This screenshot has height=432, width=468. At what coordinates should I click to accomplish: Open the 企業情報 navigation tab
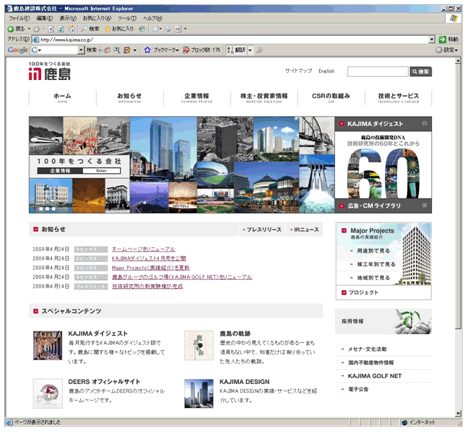[x=197, y=97]
